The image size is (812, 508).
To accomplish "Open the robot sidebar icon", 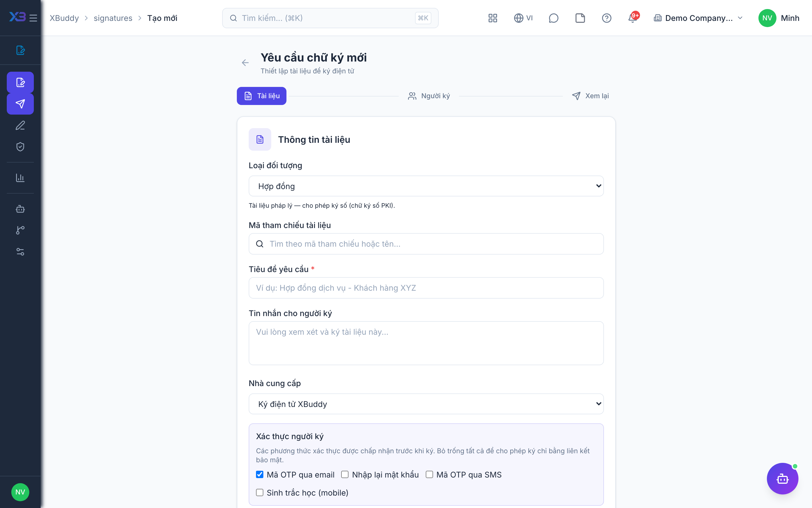I will pos(20,209).
